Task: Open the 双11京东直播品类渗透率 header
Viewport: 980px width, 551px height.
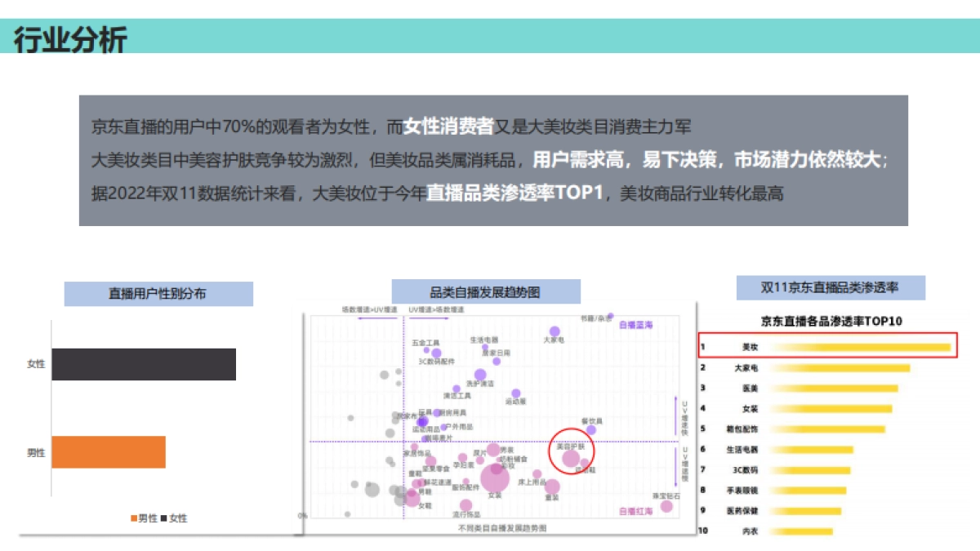Action: click(x=833, y=287)
